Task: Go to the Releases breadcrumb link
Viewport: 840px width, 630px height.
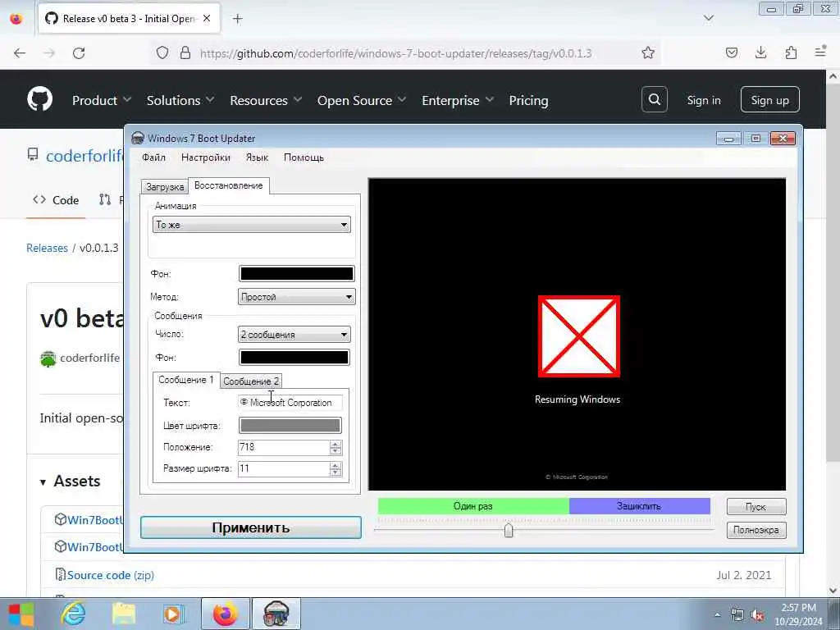Action: pos(47,248)
